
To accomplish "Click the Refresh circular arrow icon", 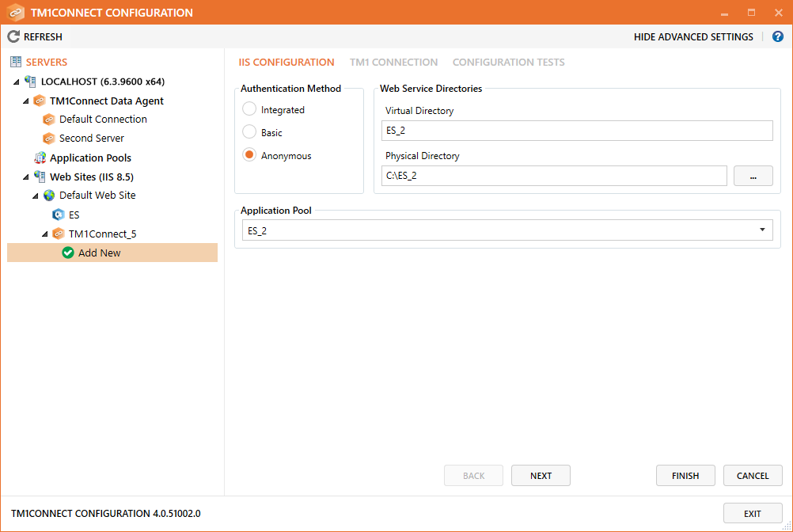I will coord(13,36).
